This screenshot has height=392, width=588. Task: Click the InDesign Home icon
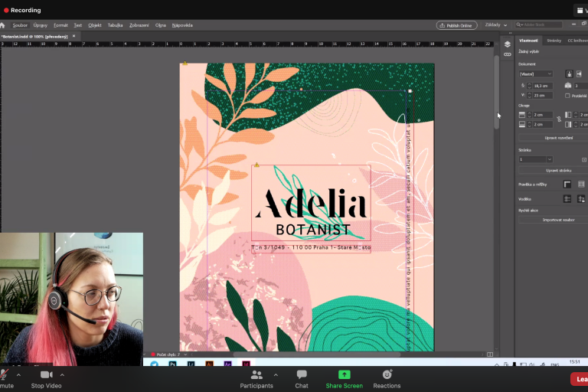(3, 25)
